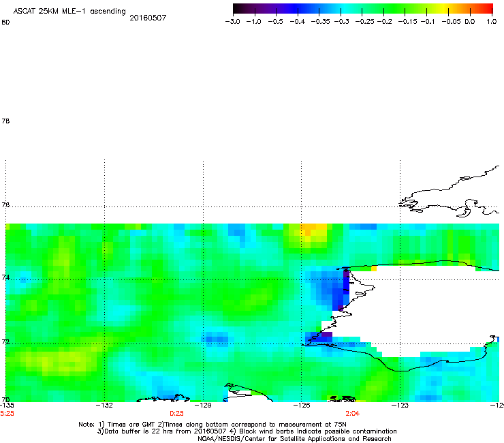The image size is (504, 443).
Task: Click the -132 longitude label
Action: 105,405
